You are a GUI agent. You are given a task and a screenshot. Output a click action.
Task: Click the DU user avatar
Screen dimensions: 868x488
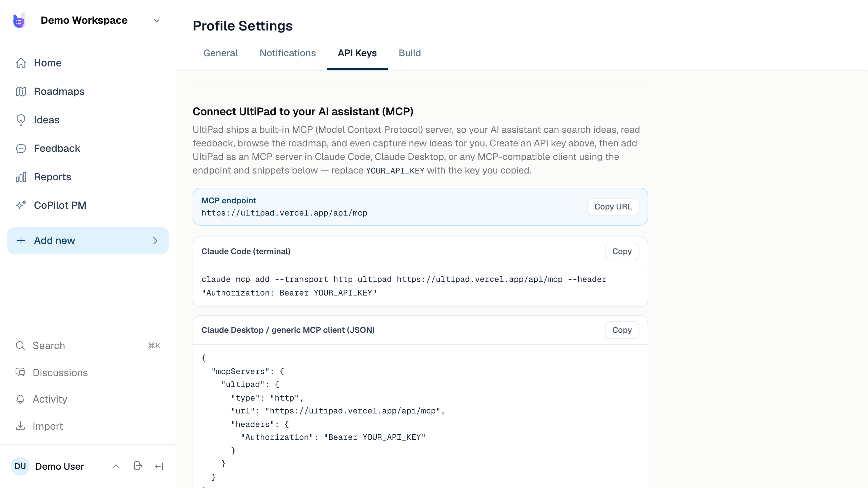point(20,466)
